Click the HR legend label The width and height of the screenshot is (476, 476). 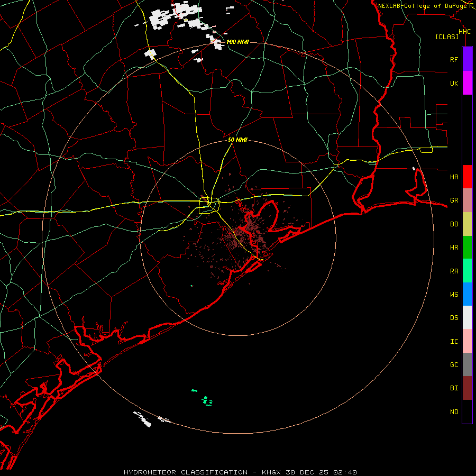(454, 248)
